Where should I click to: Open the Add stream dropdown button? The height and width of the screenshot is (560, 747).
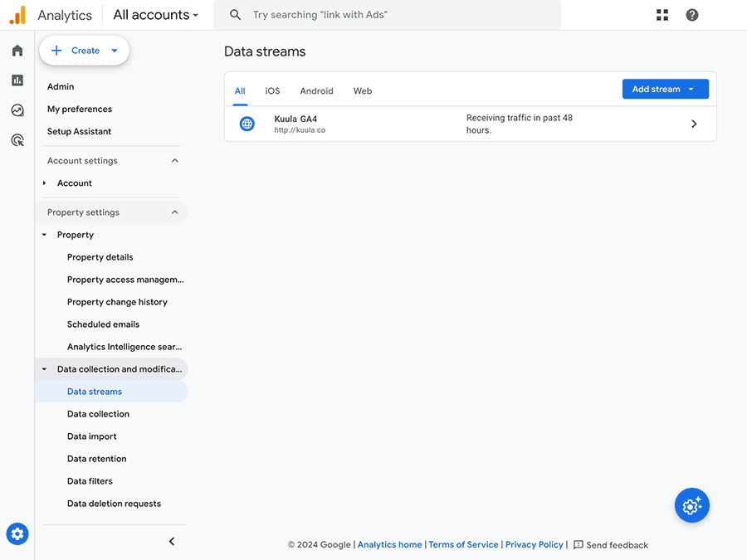click(x=665, y=89)
